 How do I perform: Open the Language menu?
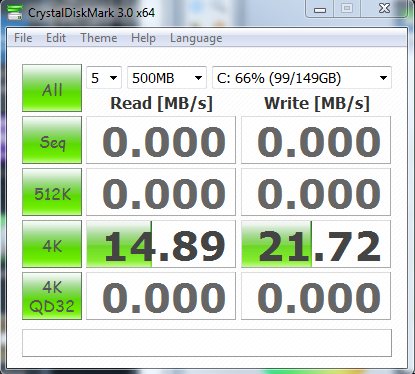click(196, 38)
